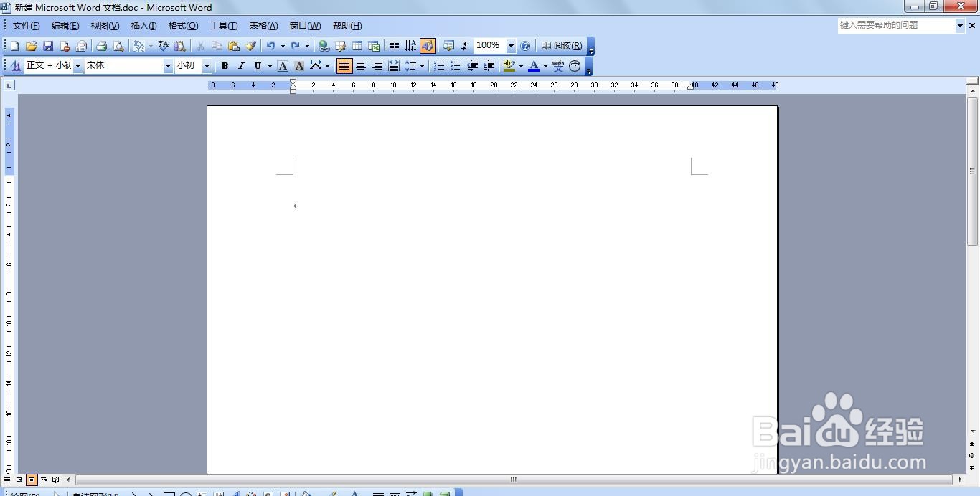Decrease paragraph indent
This screenshot has height=496, width=980.
coord(472,66)
